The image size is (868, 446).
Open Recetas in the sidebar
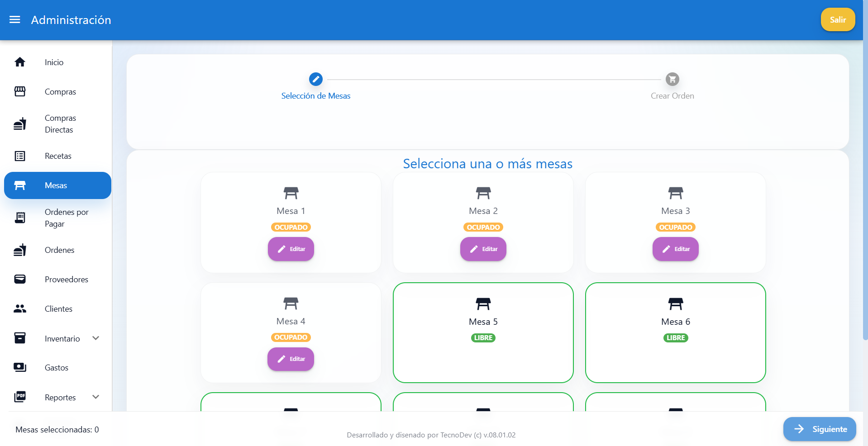tap(58, 156)
